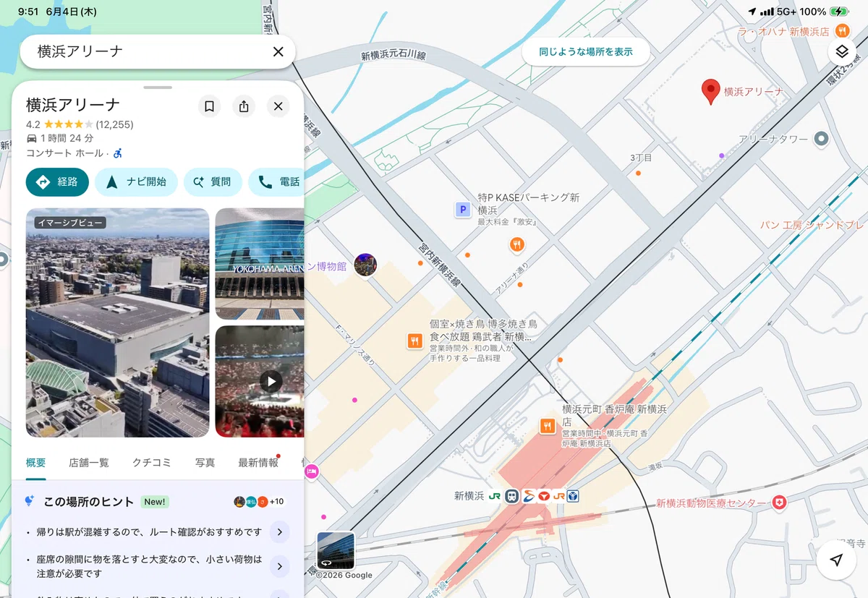
Task: Tap the red 横浜アリーナ map pin
Action: click(711, 92)
